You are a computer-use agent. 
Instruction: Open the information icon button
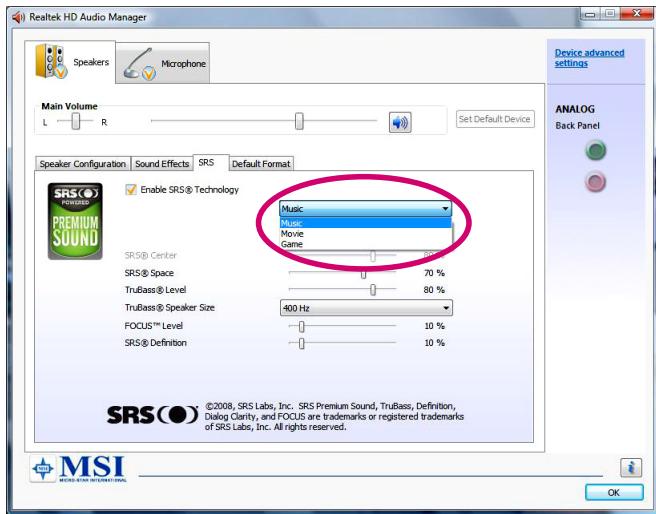tap(630, 467)
